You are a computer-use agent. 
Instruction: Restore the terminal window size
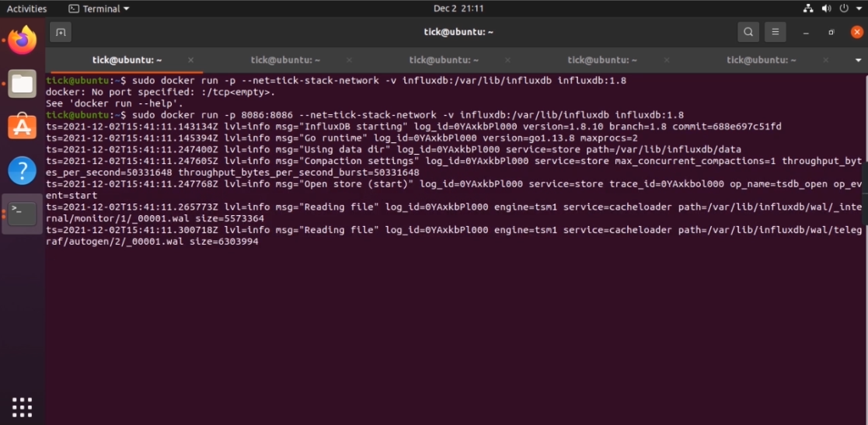click(x=831, y=32)
